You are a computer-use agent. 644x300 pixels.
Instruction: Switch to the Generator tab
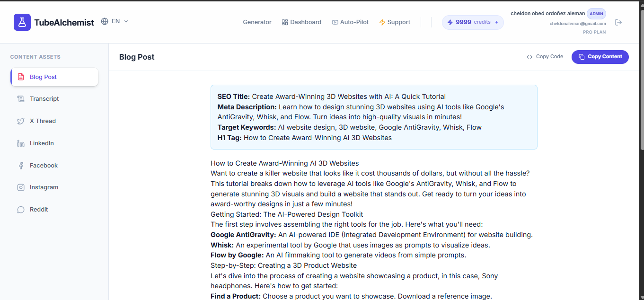[257, 22]
